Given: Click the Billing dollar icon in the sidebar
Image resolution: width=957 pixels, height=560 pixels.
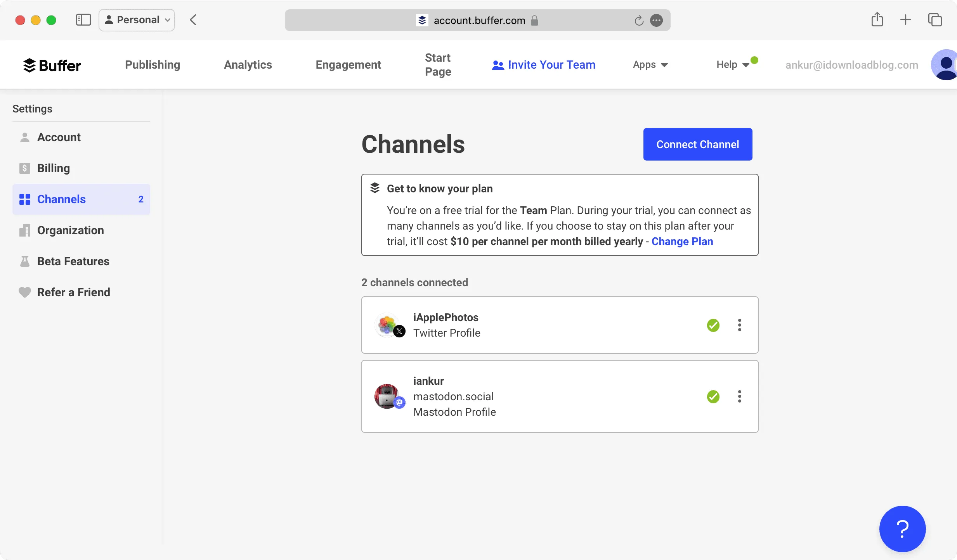Looking at the screenshot, I should coord(25,168).
